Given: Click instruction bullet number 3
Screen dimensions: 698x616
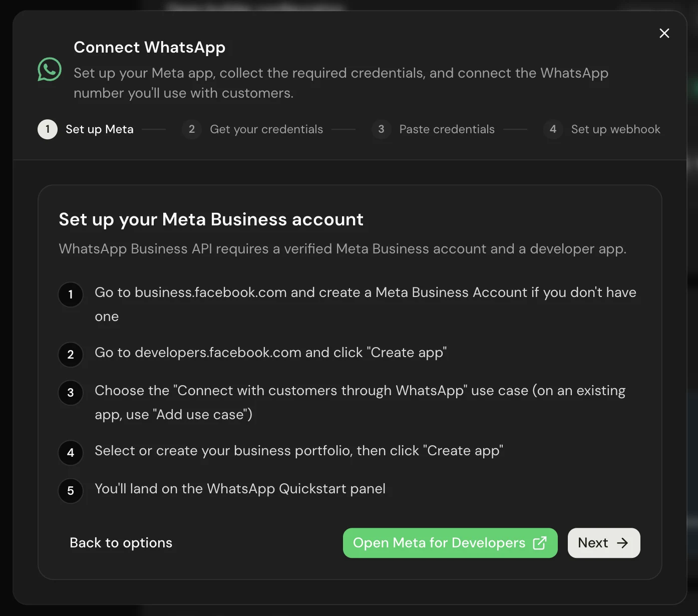Looking at the screenshot, I should 71,393.
